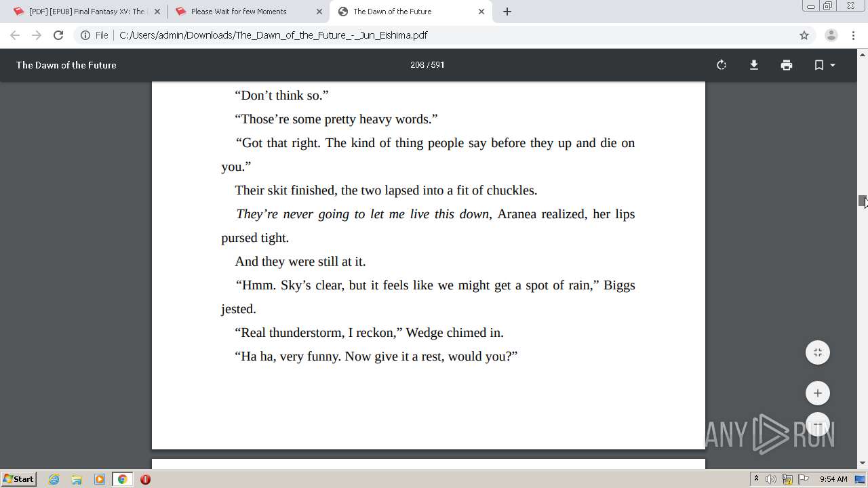Click the italic text They’re never going to

click(x=362, y=214)
